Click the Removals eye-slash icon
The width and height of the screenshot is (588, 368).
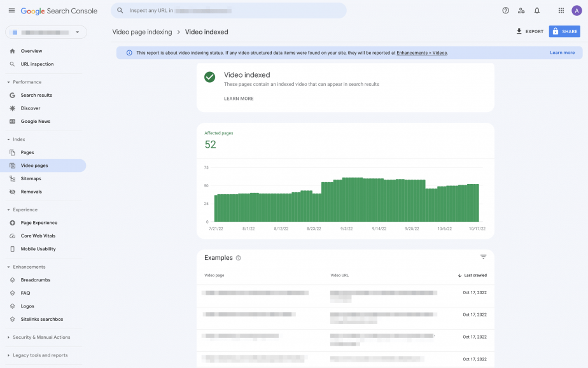[x=12, y=192]
